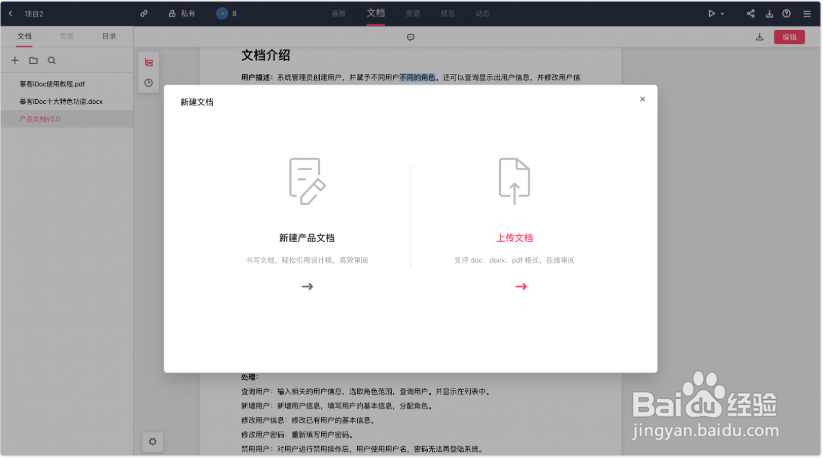Copy project link via link icon
823x459 pixels.
tap(144, 14)
